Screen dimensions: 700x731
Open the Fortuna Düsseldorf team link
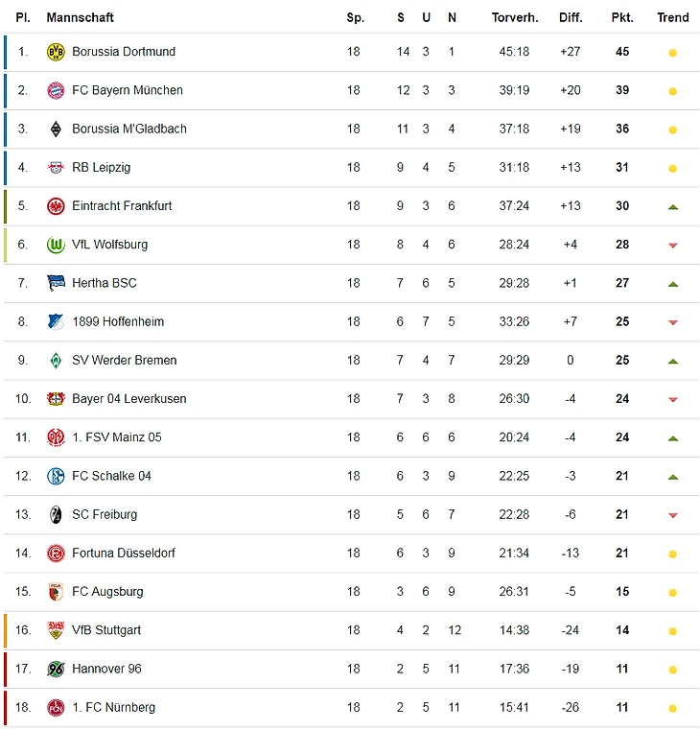[x=124, y=553]
